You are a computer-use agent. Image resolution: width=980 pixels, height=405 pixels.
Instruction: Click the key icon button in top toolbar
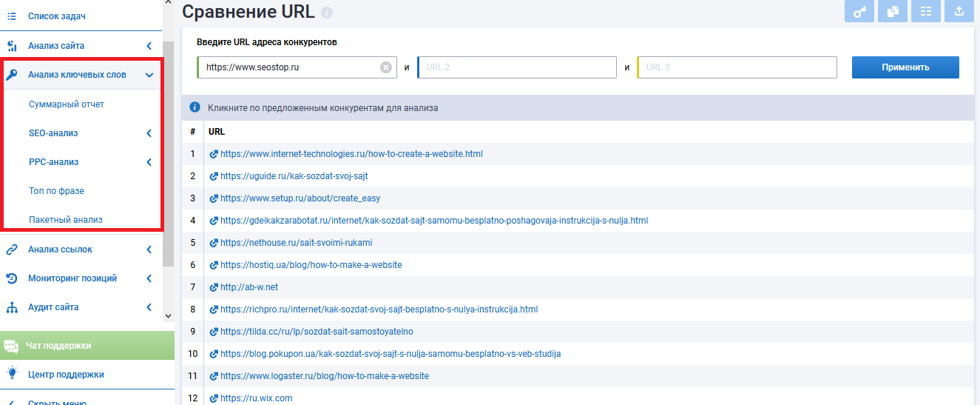pyautogui.click(x=859, y=11)
